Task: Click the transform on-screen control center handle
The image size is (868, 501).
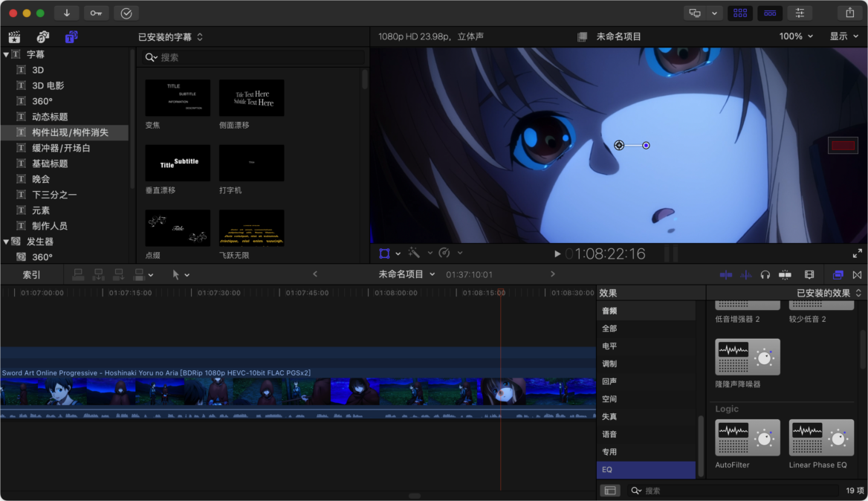Action: click(619, 145)
